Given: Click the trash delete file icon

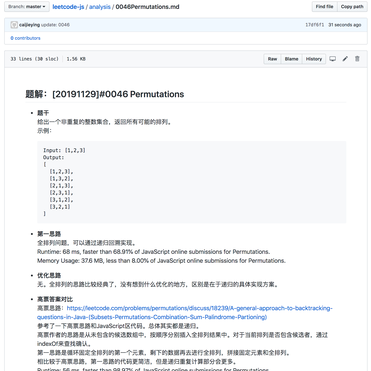Looking at the screenshot, I should (x=357, y=59).
